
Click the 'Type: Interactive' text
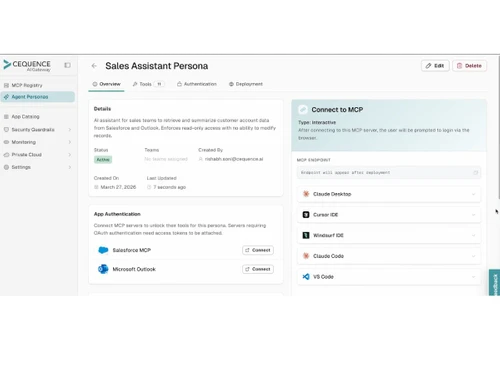[x=317, y=122]
